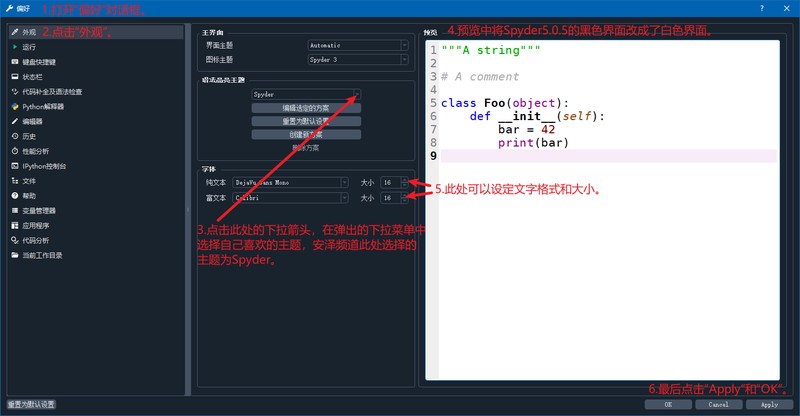
Task: Click 删除方案 under the theme buttons
Action: 306,148
